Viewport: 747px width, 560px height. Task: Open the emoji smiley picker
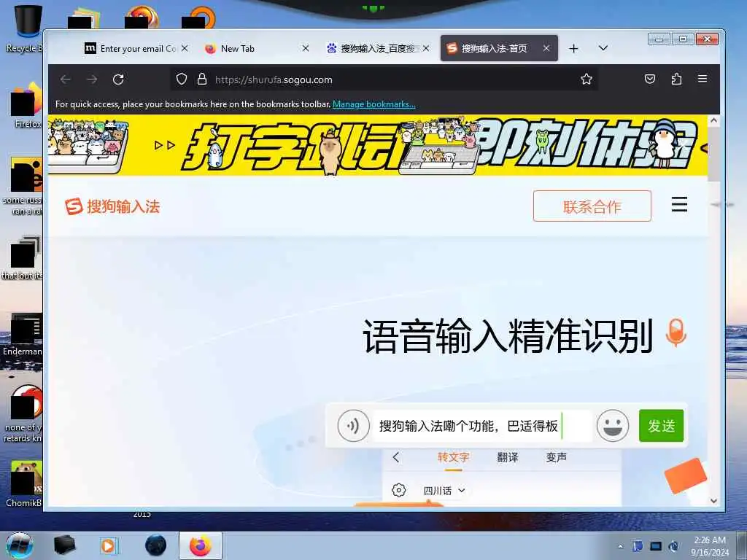pyautogui.click(x=613, y=426)
